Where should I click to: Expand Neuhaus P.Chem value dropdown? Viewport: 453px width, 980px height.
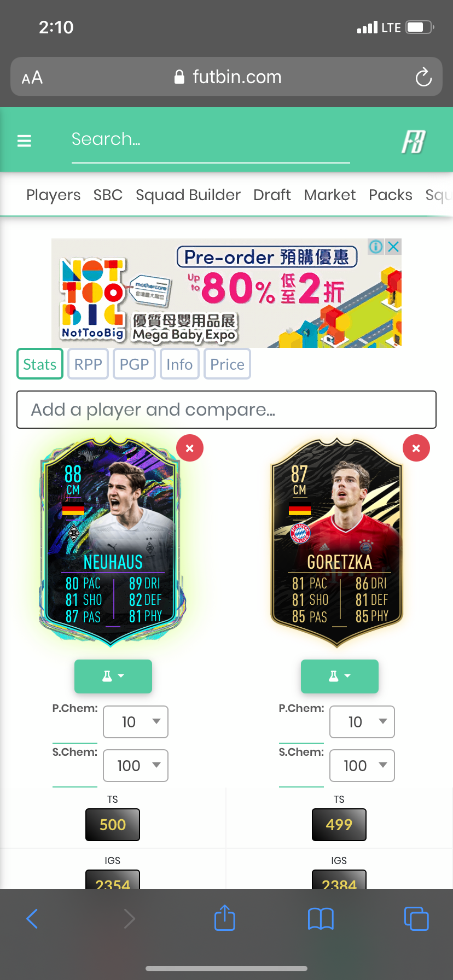[136, 722]
